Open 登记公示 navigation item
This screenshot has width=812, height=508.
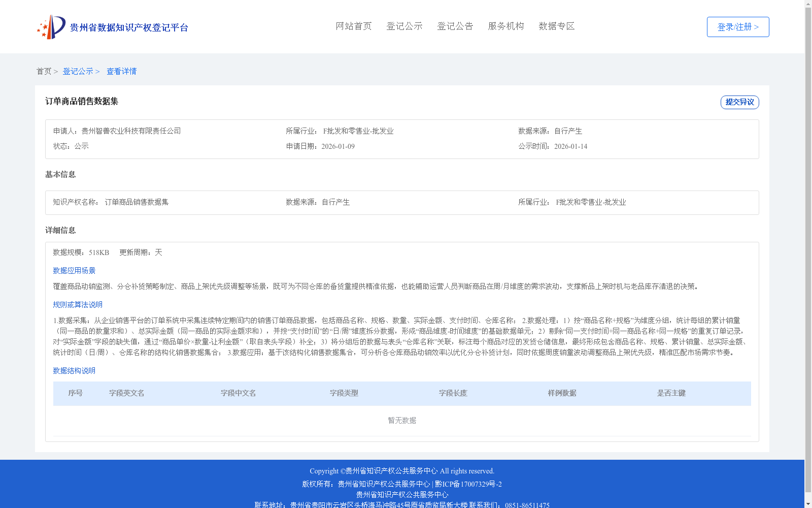[x=404, y=26]
